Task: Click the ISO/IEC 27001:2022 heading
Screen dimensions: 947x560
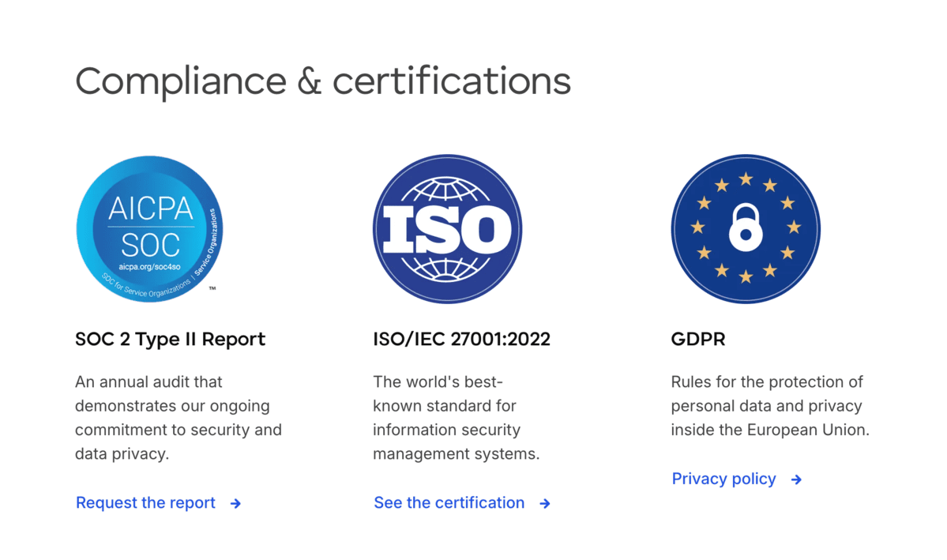Action: click(461, 339)
